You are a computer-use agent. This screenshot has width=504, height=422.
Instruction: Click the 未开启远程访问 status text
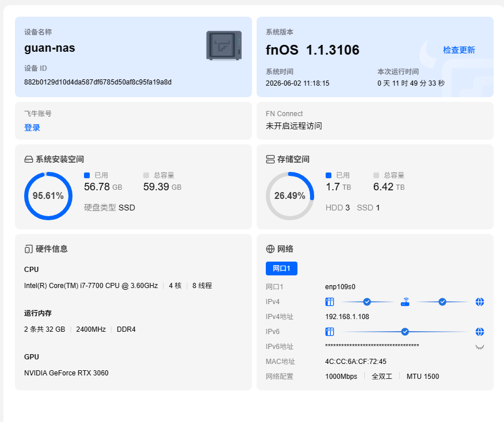294,126
